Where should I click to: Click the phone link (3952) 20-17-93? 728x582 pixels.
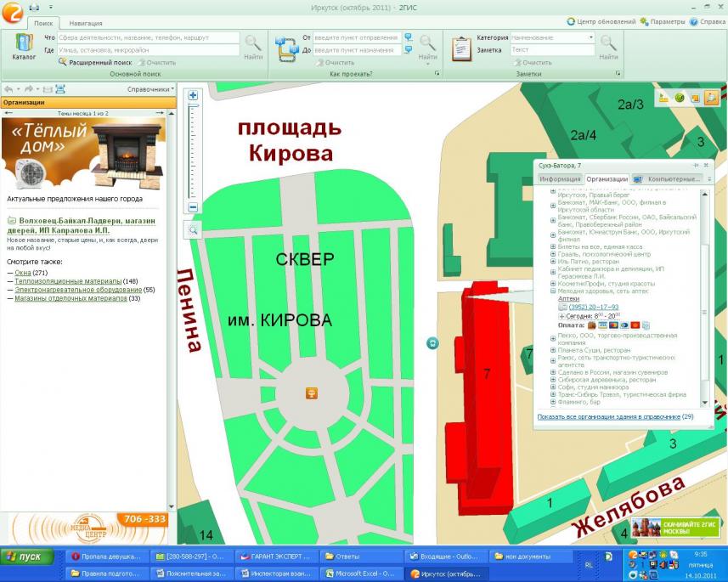click(593, 307)
